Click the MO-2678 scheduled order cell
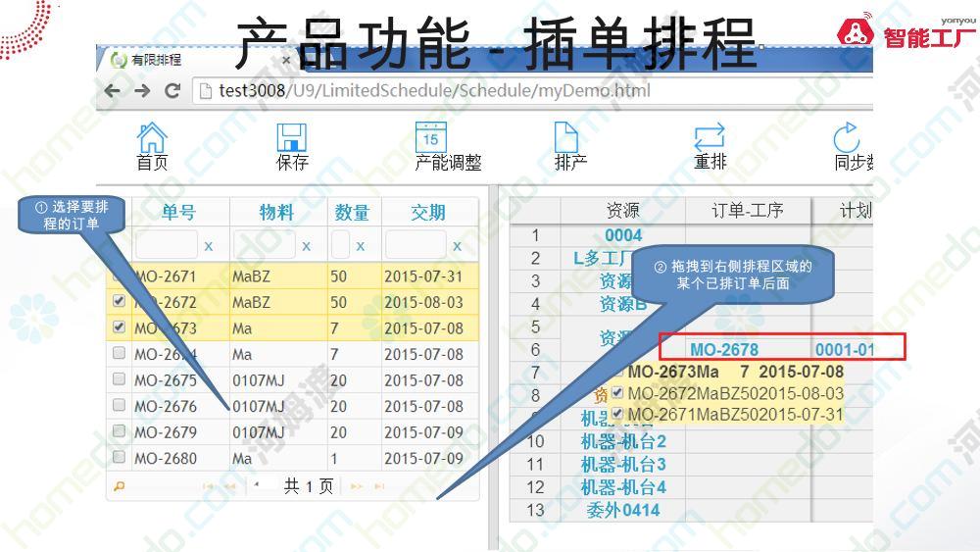 pos(723,349)
